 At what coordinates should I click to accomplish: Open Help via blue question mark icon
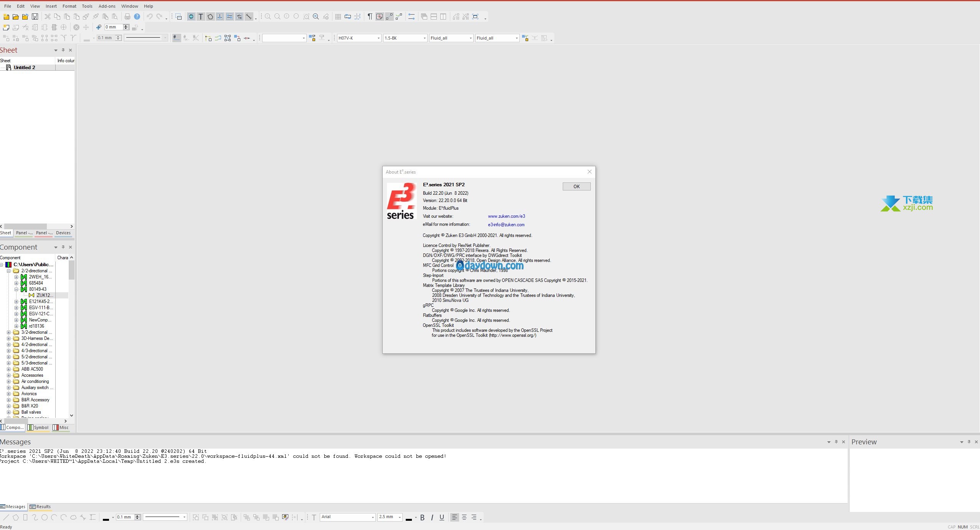pyautogui.click(x=137, y=17)
